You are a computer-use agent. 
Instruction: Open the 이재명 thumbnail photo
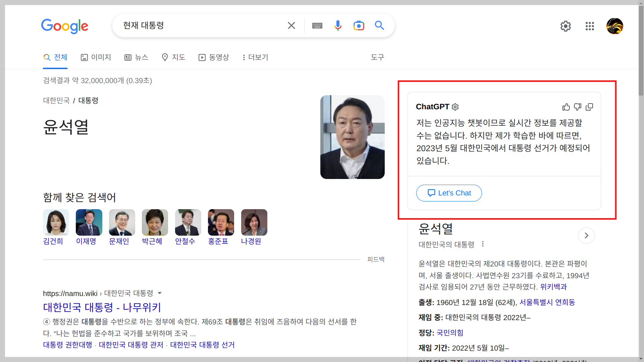[x=89, y=223]
